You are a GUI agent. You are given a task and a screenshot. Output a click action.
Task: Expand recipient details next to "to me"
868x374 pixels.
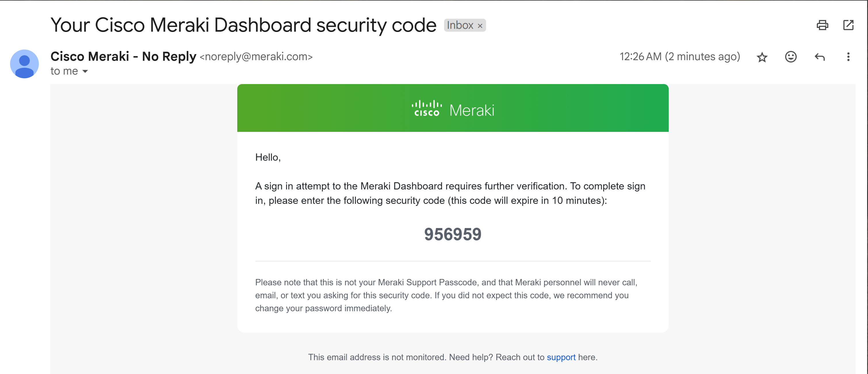tap(85, 71)
